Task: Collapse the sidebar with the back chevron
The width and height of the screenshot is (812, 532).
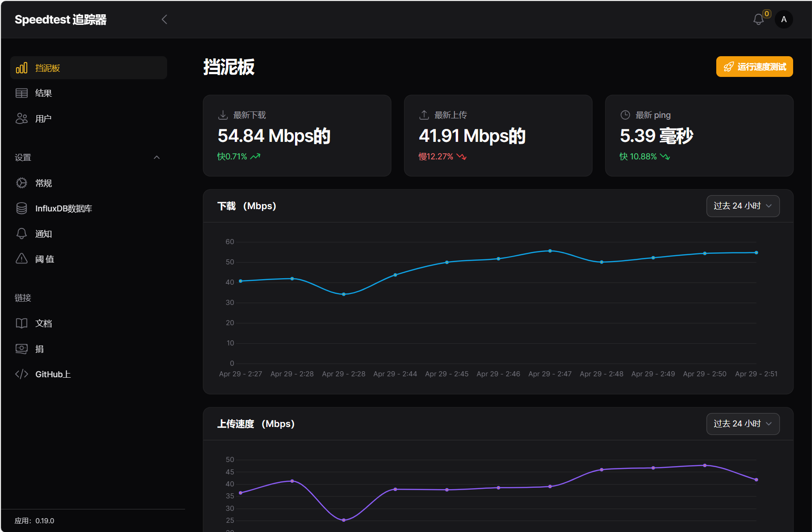Action: coord(164,19)
